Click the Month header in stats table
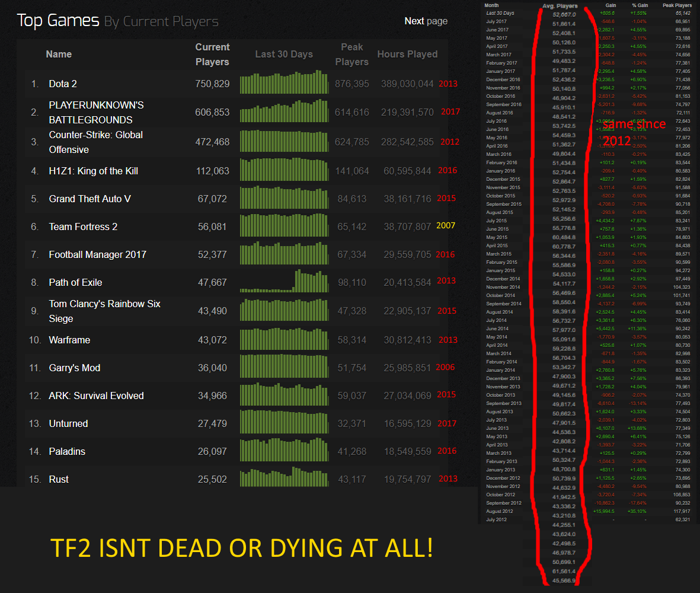Viewport: 700px width, 593px height. tap(491, 5)
